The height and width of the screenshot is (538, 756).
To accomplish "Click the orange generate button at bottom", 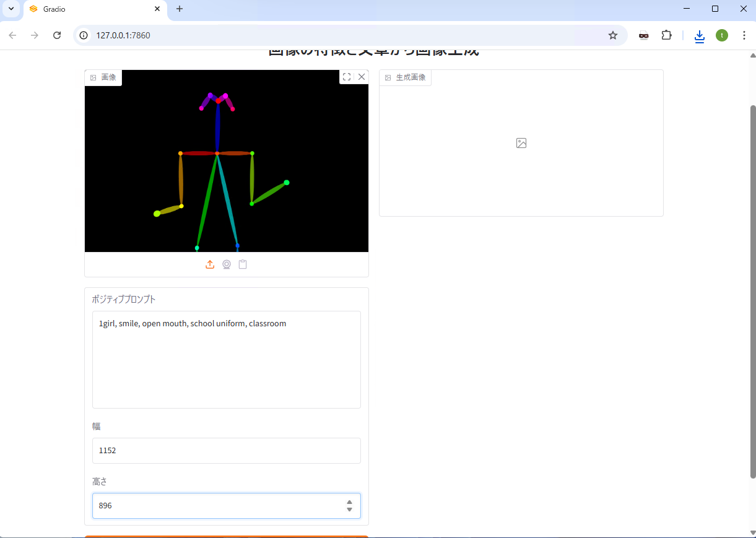I will [x=227, y=536].
